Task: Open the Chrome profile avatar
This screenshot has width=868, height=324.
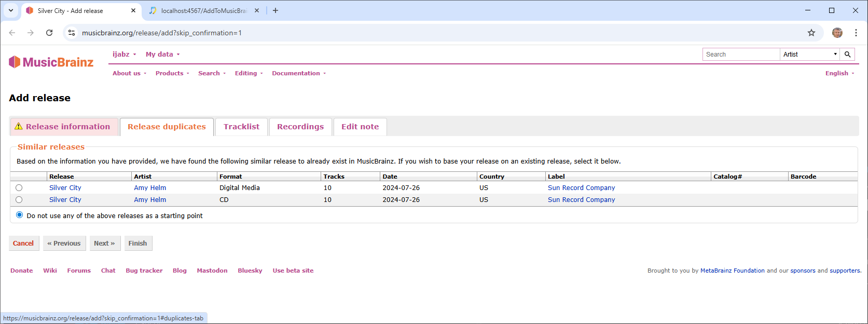Action: (x=837, y=33)
